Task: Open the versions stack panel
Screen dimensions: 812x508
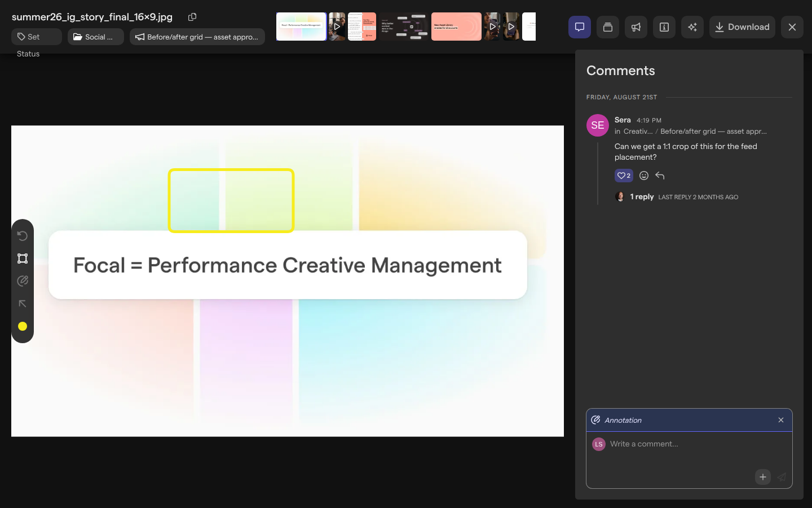Action: pos(608,27)
